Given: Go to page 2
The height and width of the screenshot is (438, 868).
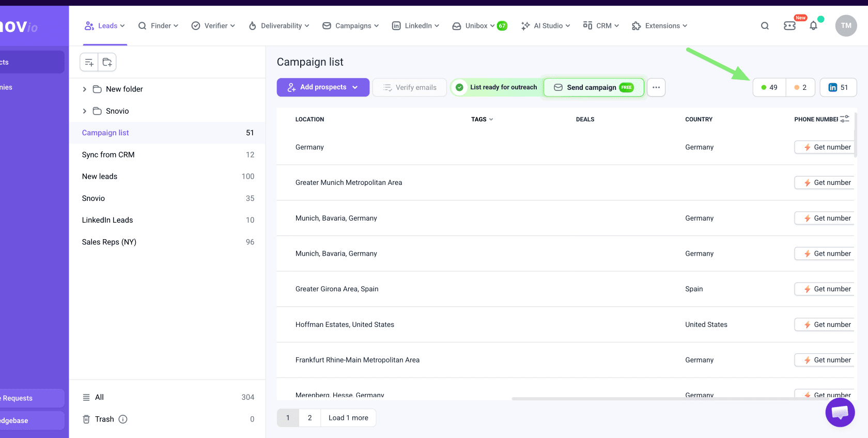Looking at the screenshot, I should [310, 418].
